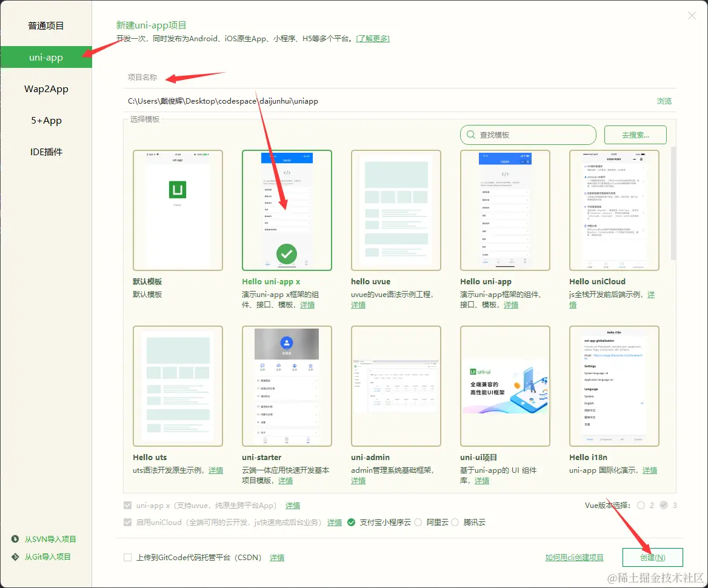This screenshot has width=708, height=588.
Task: Select the 普通项目 tab in sidebar
Action: [45, 25]
